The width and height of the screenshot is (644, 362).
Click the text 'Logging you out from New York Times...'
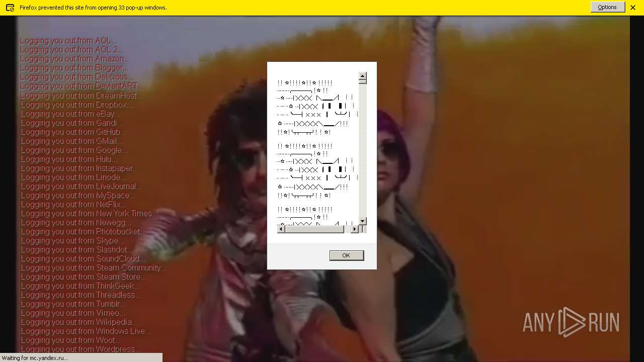pos(89,213)
